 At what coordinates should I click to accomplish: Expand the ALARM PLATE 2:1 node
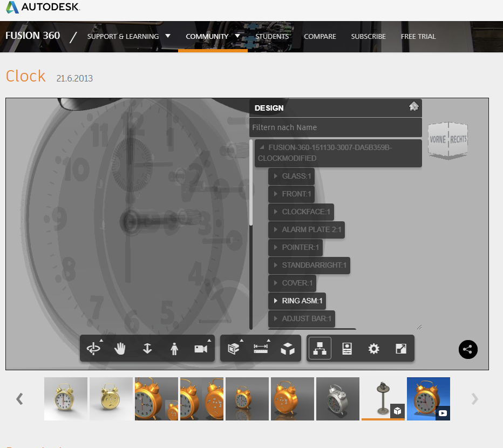tap(276, 229)
